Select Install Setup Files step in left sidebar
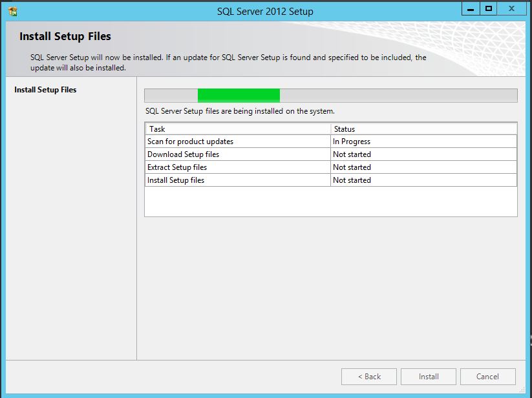Viewport: 532px width, 398px height. [x=45, y=90]
